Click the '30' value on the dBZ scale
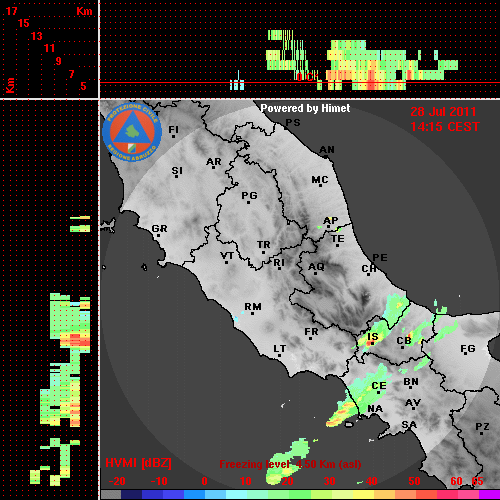Viewport: 500px width, 500px height. (x=329, y=481)
